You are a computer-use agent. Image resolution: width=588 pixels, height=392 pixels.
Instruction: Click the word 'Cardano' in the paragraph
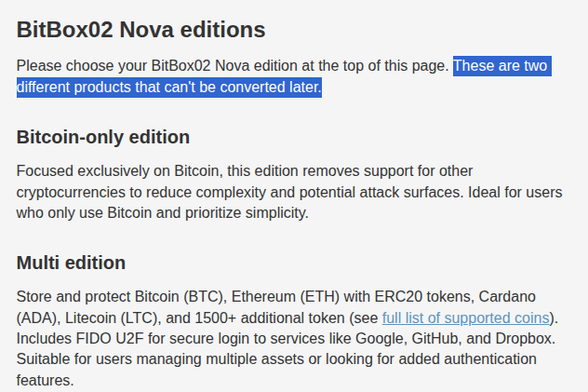pyautogui.click(x=507, y=297)
